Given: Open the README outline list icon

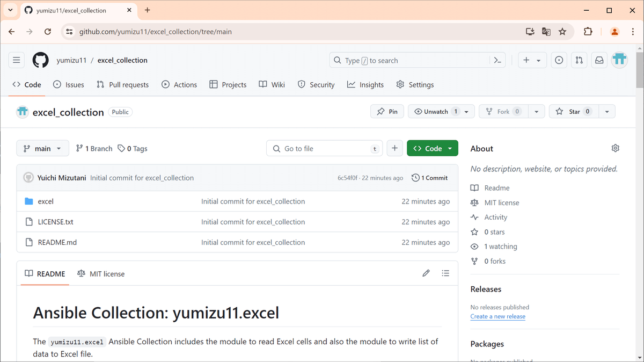Looking at the screenshot, I should pyautogui.click(x=445, y=273).
